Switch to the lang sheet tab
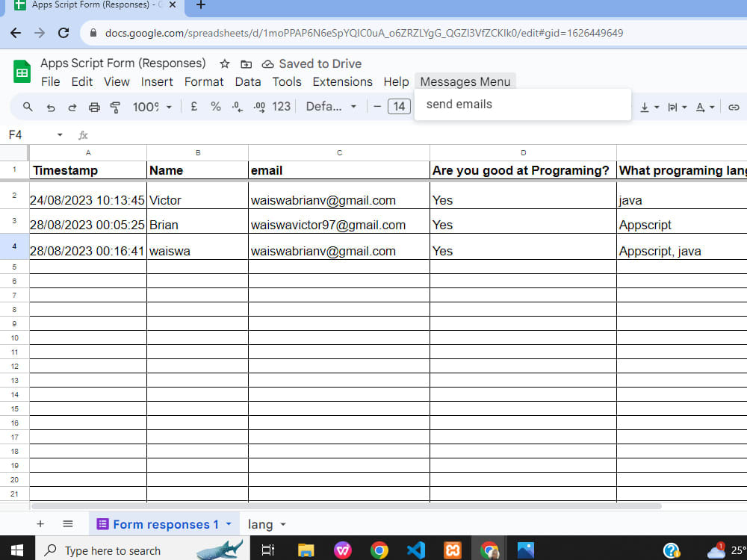 click(x=258, y=523)
